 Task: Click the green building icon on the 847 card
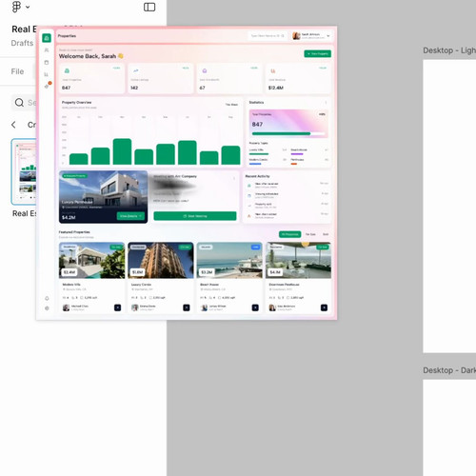67,70
